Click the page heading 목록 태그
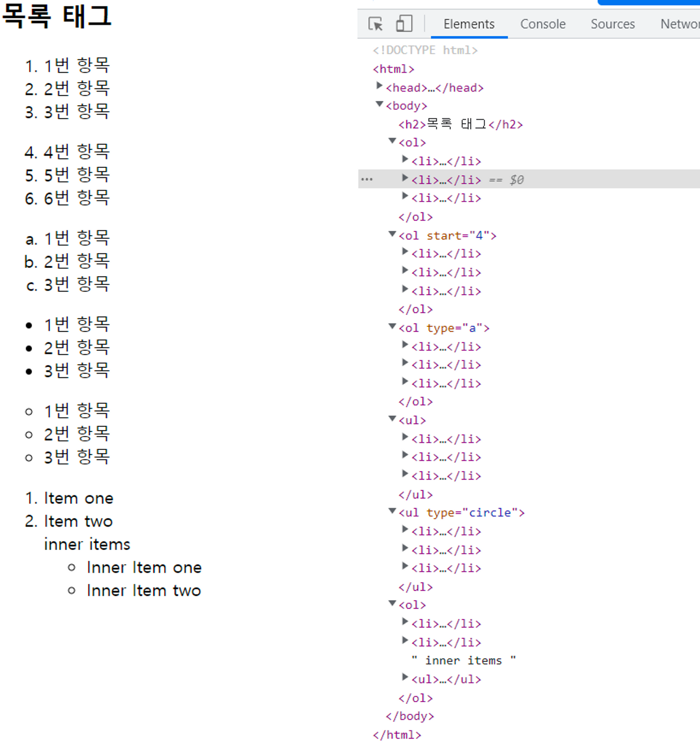Image resolution: width=700 pixels, height=748 pixels. click(x=57, y=16)
